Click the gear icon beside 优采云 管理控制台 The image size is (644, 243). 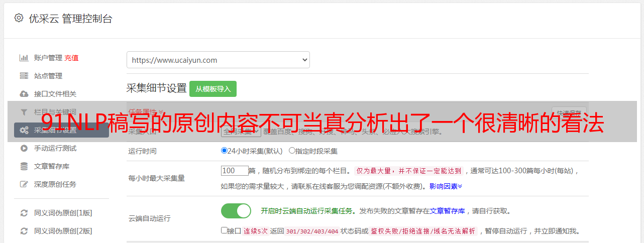pyautogui.click(x=19, y=19)
